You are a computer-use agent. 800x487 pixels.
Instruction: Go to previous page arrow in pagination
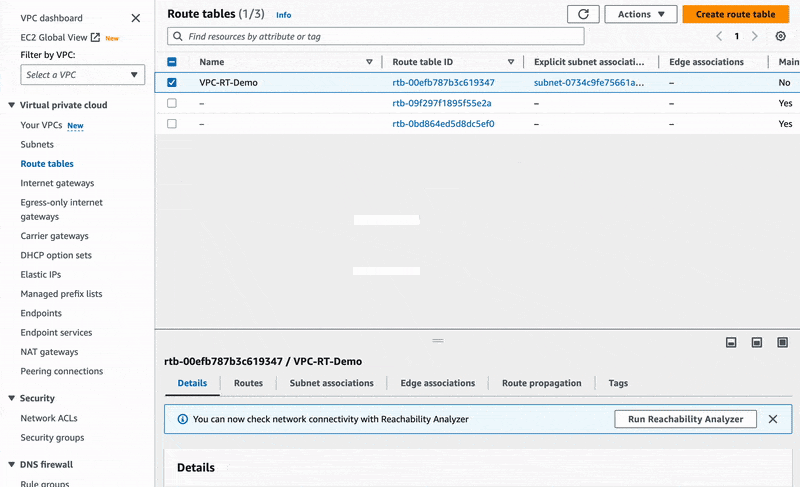click(x=718, y=36)
